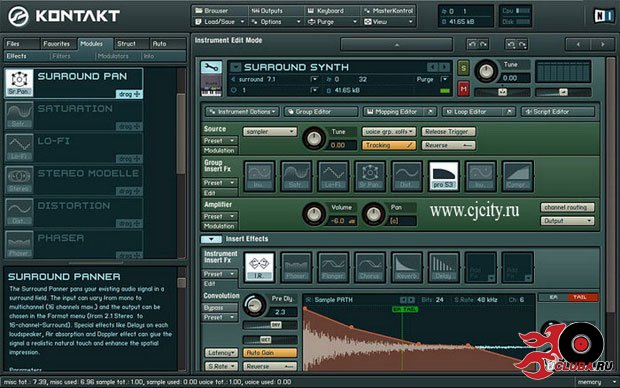Toggle the Auto Gain button
Viewport: 620px width, 388px height.
point(270,352)
